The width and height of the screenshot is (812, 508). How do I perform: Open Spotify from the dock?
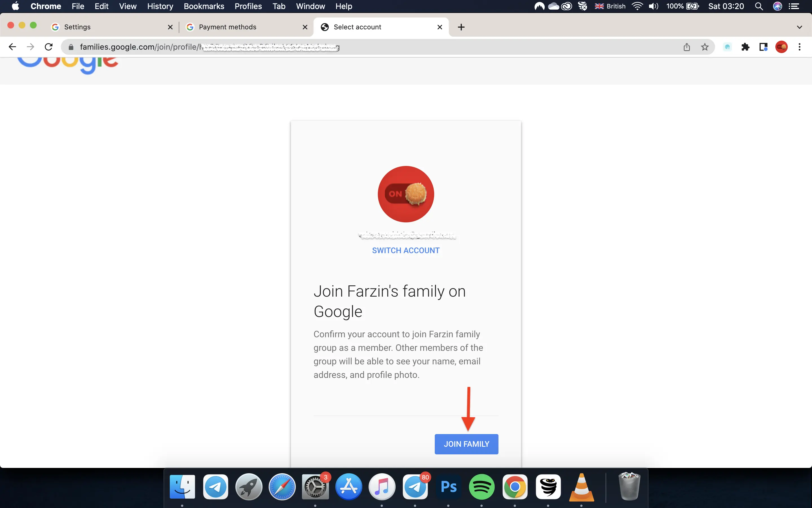(482, 487)
